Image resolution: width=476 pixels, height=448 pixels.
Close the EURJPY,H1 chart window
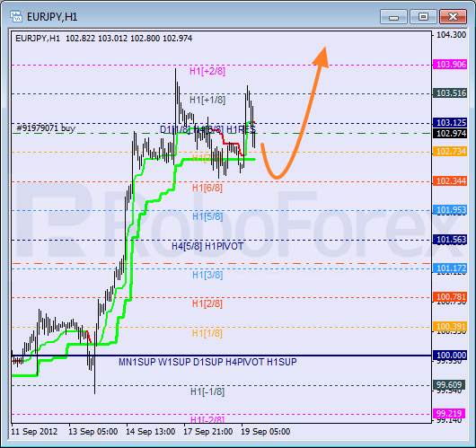coord(453,17)
